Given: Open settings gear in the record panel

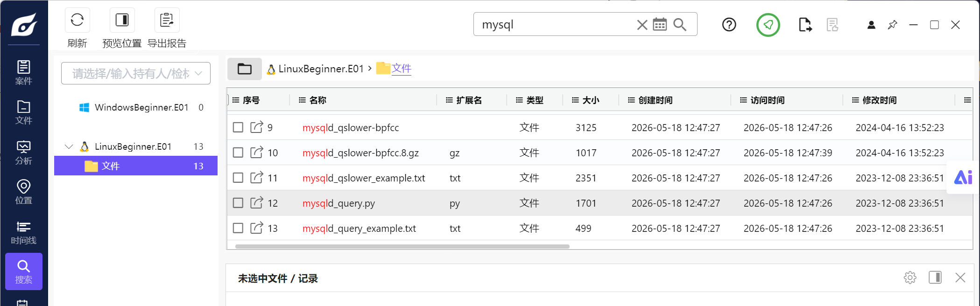Looking at the screenshot, I should pyautogui.click(x=910, y=278).
